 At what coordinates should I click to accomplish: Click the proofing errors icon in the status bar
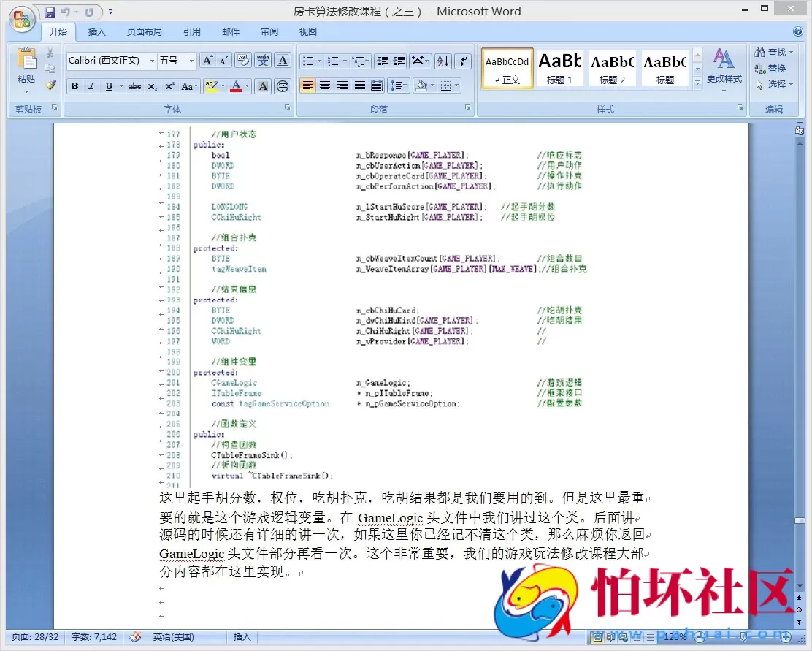(135, 636)
